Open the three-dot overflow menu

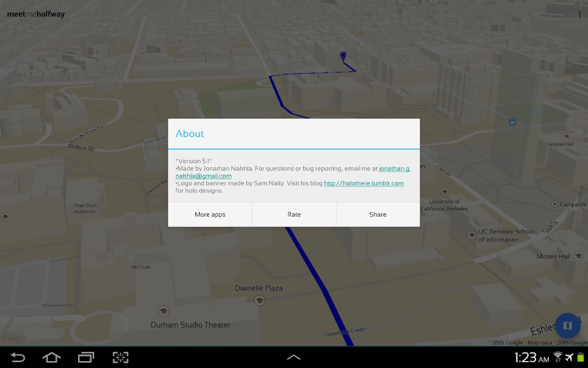tap(579, 14)
